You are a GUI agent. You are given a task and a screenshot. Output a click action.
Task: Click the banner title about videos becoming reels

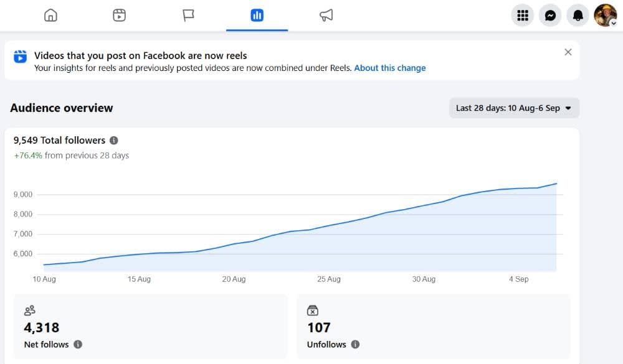141,55
